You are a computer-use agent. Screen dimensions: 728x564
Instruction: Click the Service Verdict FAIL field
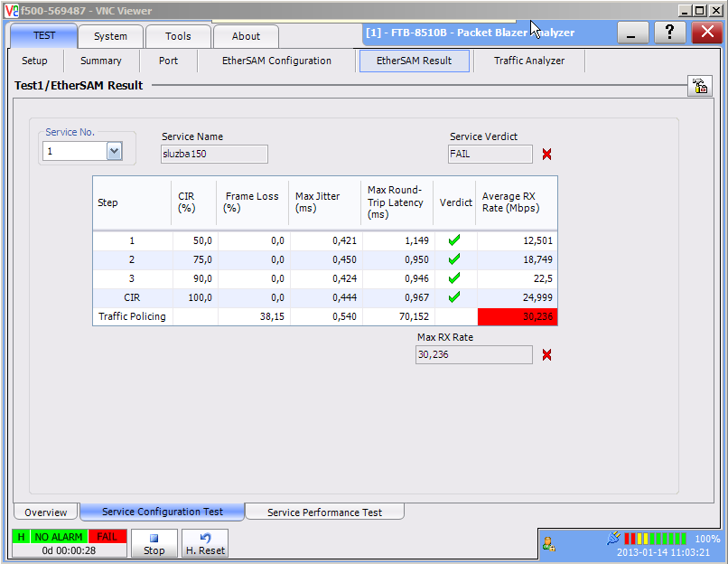[490, 154]
